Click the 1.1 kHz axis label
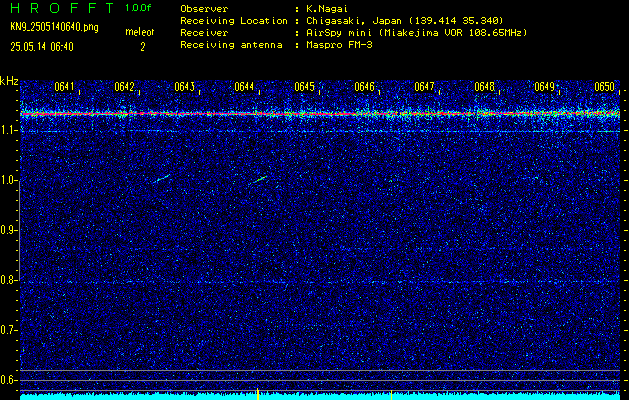This screenshot has width=629, height=400. click(8, 130)
